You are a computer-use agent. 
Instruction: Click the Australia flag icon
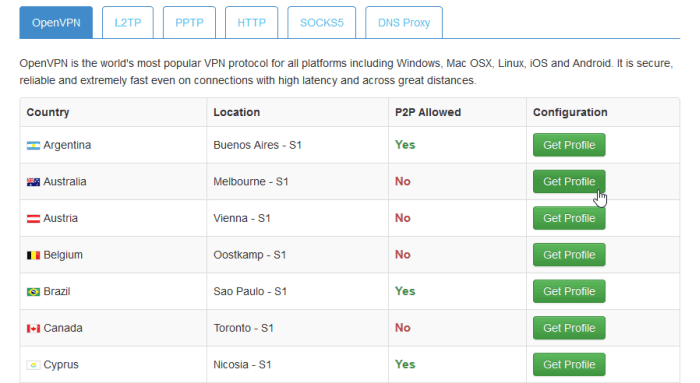point(33,182)
